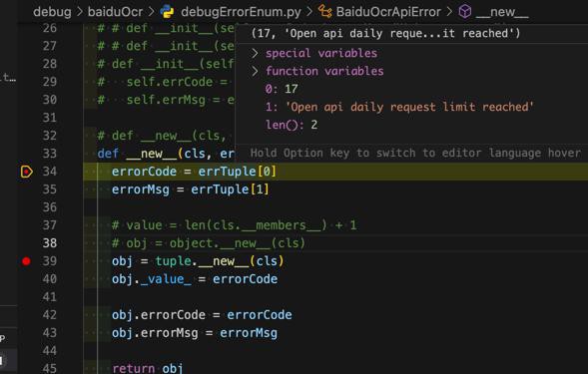Toggle the red breakpoint on line 39
Screen dimensions: 588x374
click(x=26, y=261)
